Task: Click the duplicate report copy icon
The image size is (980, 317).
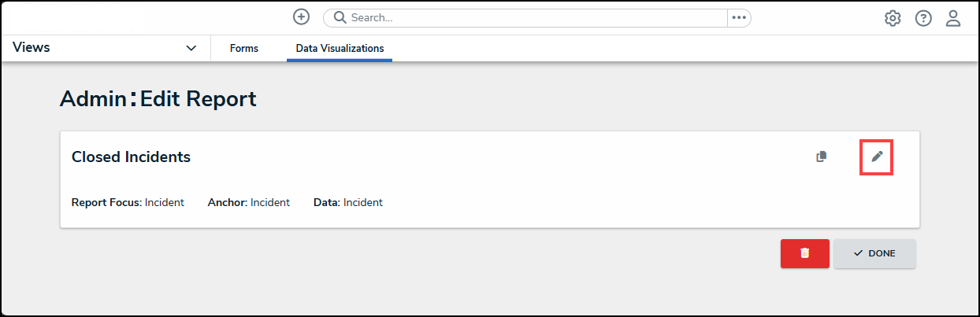Action: coord(822,157)
